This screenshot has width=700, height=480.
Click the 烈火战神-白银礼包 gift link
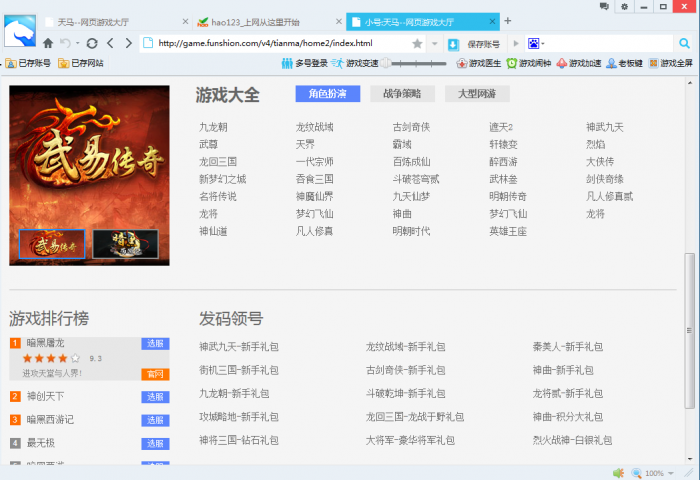tap(572, 441)
